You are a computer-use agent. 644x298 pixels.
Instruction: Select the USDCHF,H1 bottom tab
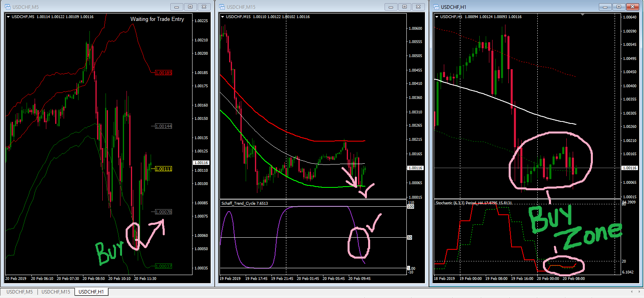(x=91, y=292)
